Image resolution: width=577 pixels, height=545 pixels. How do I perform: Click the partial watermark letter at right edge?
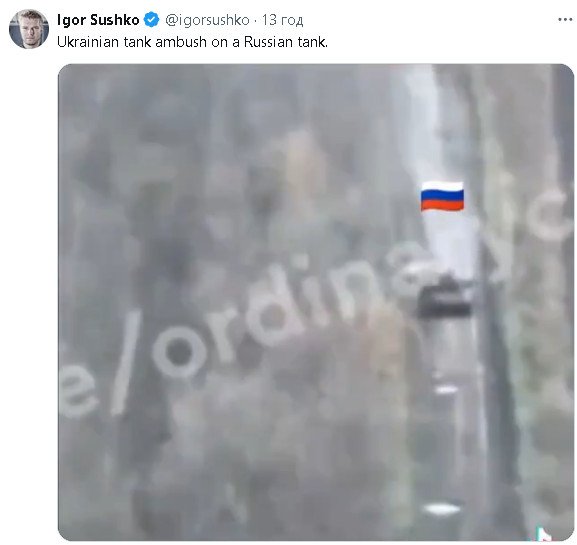[552, 217]
